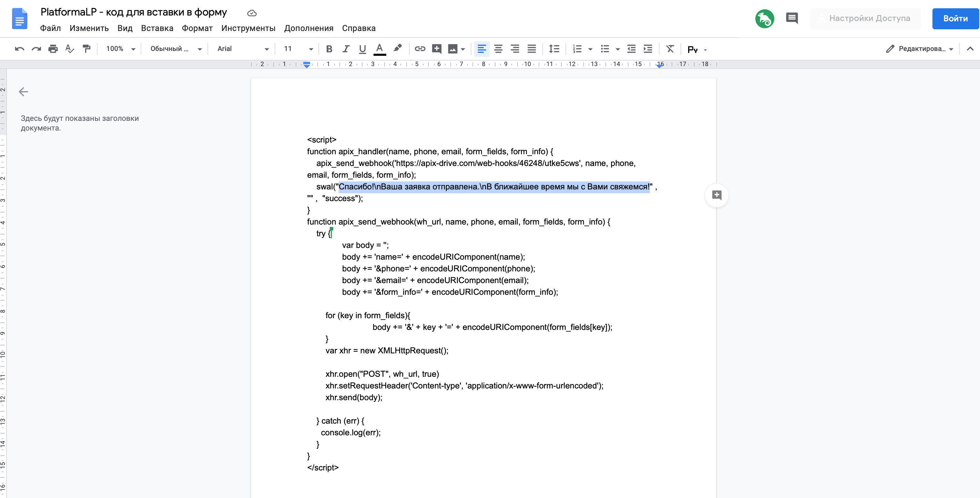Open text color picker
The height and width of the screenshot is (498, 980).
click(x=379, y=49)
